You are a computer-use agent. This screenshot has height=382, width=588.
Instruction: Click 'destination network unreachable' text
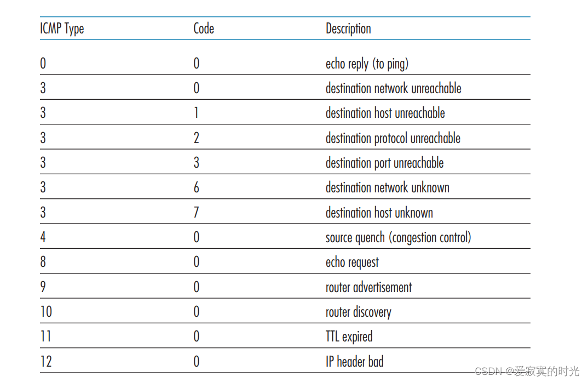393,89
